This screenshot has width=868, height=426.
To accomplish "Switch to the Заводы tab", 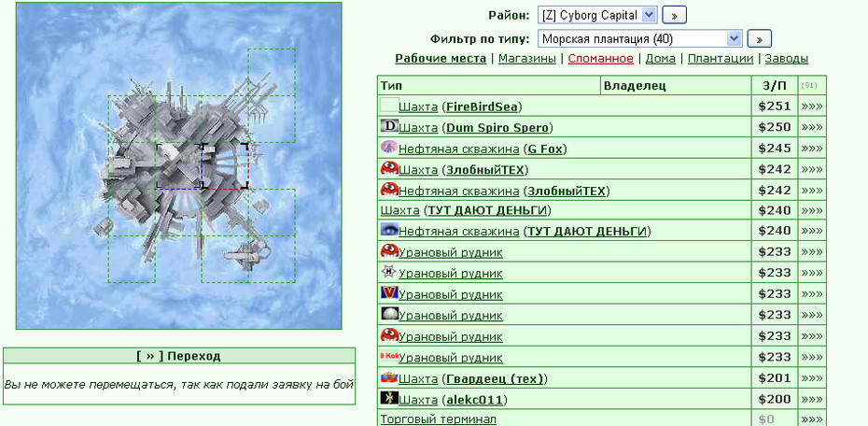I will [787, 59].
